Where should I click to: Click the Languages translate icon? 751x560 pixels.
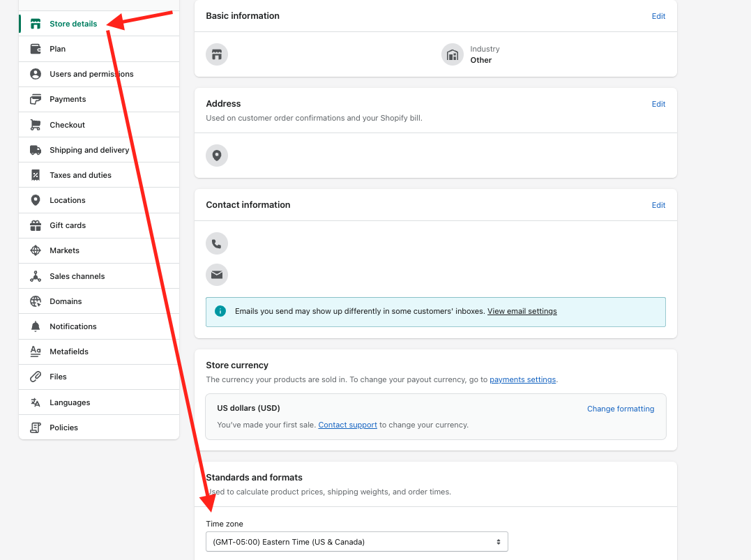pyautogui.click(x=36, y=402)
